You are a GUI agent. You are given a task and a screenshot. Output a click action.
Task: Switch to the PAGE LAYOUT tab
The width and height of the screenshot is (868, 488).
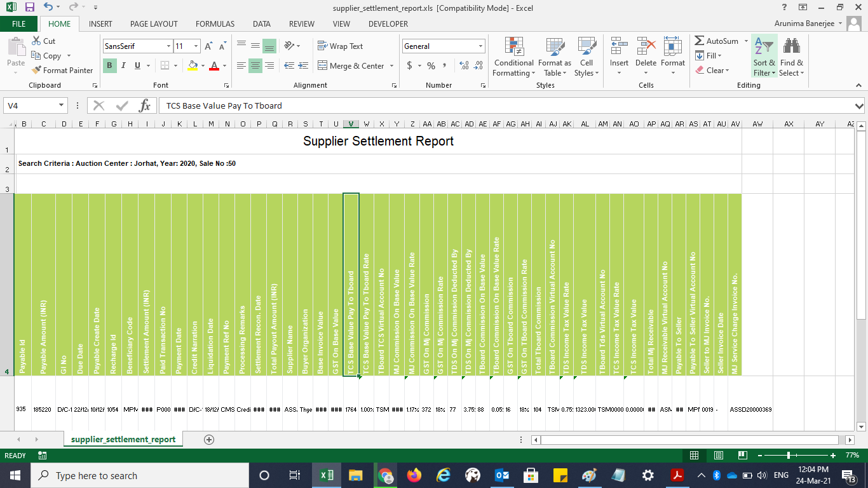[154, 24]
